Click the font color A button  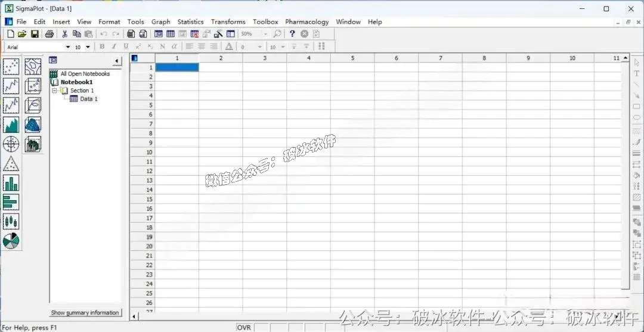(x=229, y=46)
